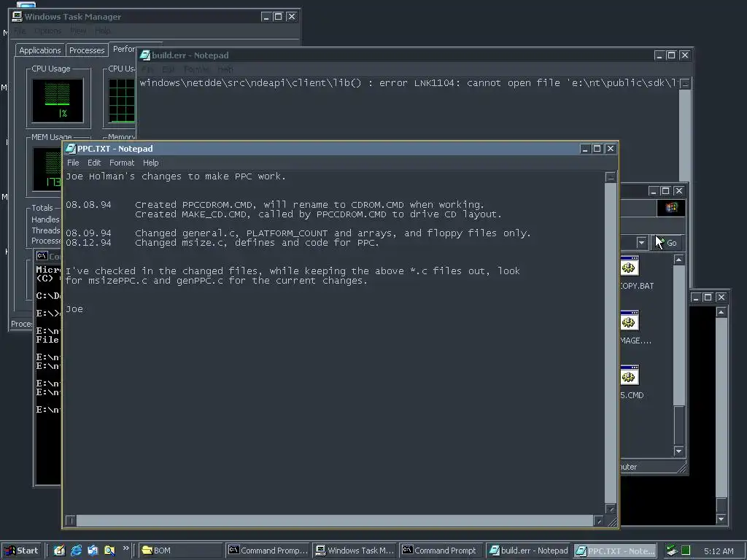Select the MAGE.... file icon

[x=630, y=322]
